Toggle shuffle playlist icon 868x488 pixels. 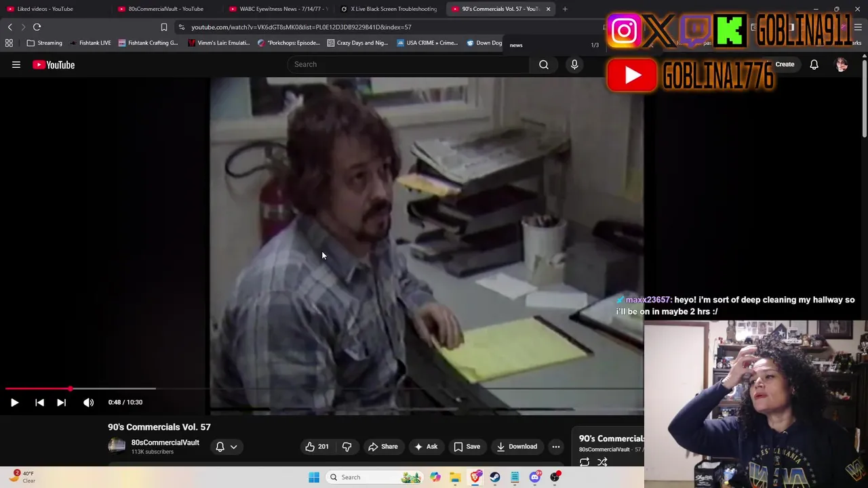602,462
